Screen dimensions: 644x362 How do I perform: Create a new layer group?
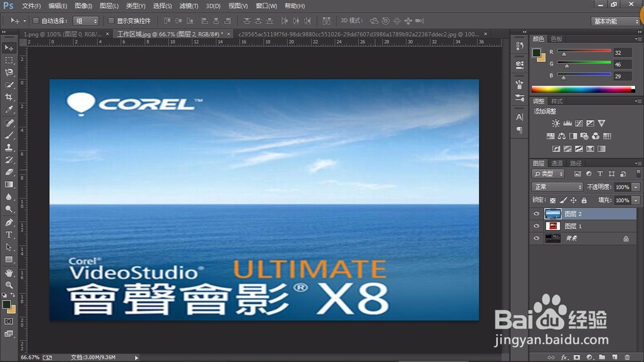click(x=601, y=357)
